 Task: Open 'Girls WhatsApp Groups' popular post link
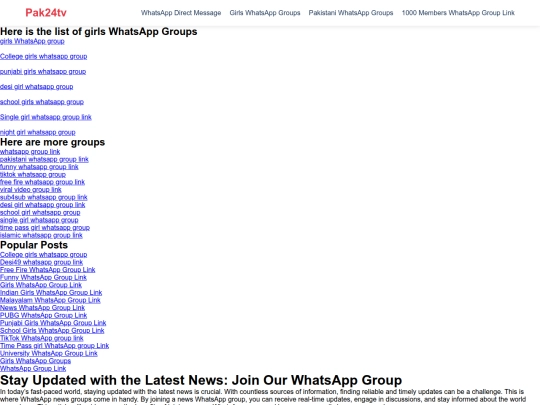[x=35, y=361]
